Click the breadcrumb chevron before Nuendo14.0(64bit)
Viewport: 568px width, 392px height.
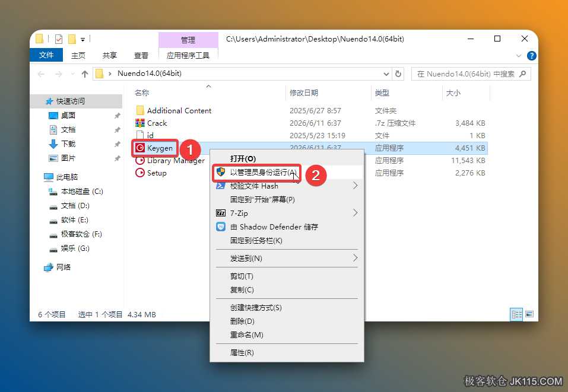pos(110,74)
